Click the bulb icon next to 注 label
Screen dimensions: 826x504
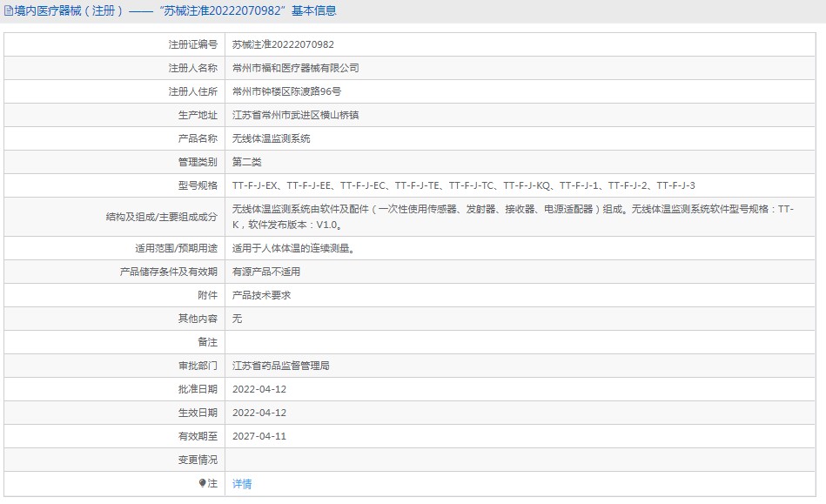coord(202,483)
